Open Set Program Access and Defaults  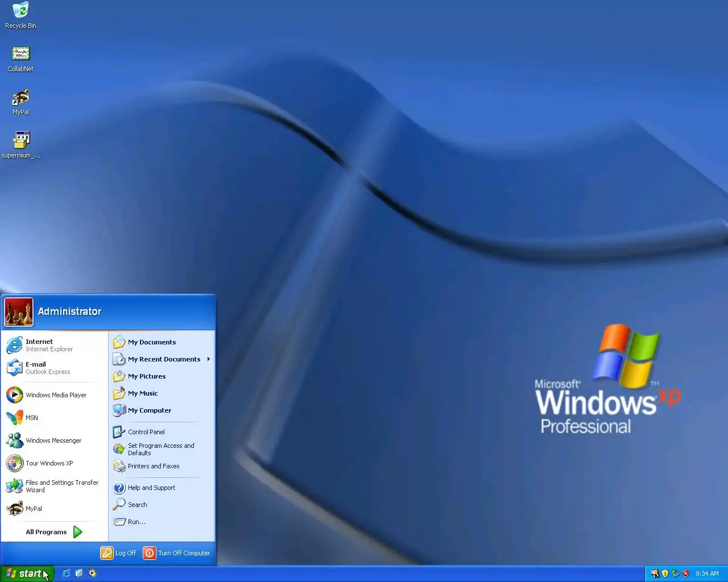click(162, 449)
